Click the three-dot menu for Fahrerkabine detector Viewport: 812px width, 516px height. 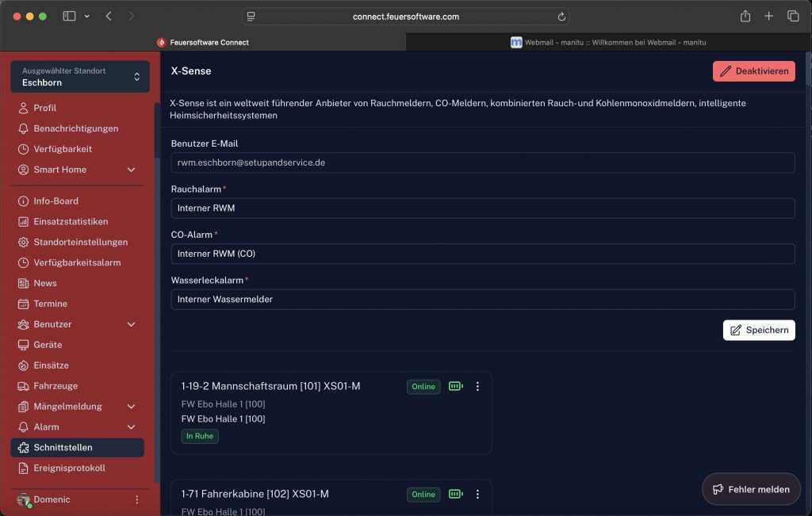tap(477, 495)
